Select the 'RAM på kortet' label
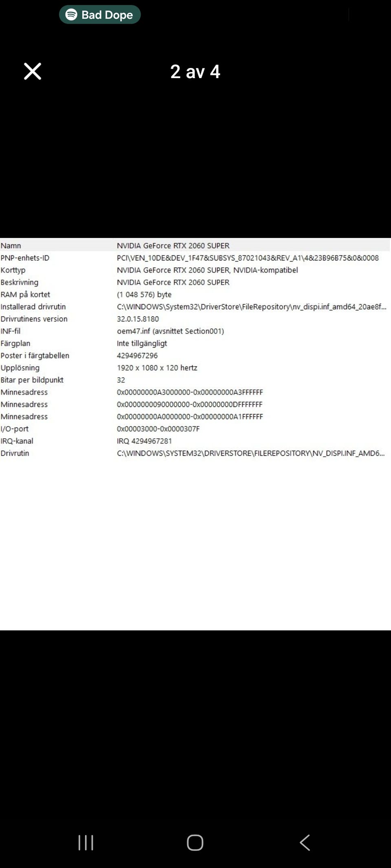This screenshot has width=391, height=868. (25, 294)
